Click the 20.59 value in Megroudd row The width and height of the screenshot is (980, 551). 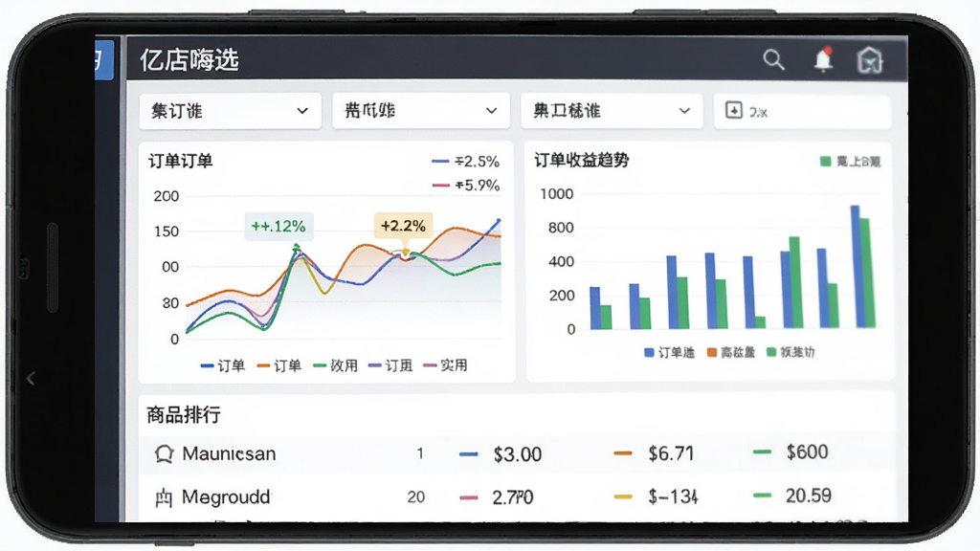(809, 496)
